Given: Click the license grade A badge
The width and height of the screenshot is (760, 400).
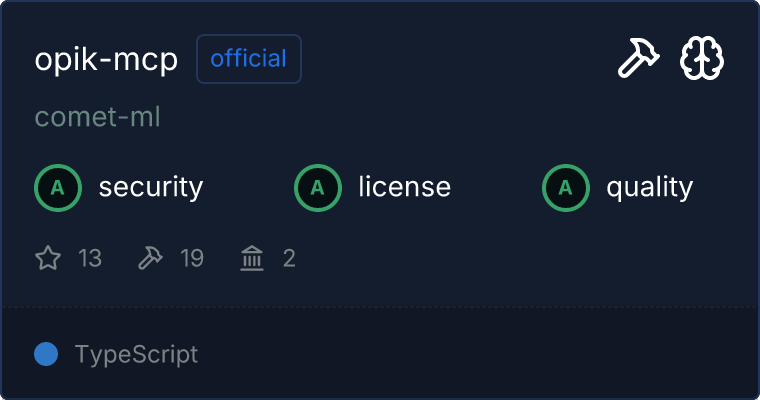Looking at the screenshot, I should pos(318,187).
